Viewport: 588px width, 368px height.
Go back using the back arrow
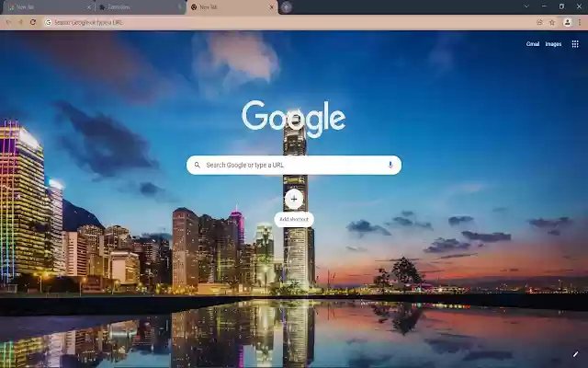click(x=8, y=22)
